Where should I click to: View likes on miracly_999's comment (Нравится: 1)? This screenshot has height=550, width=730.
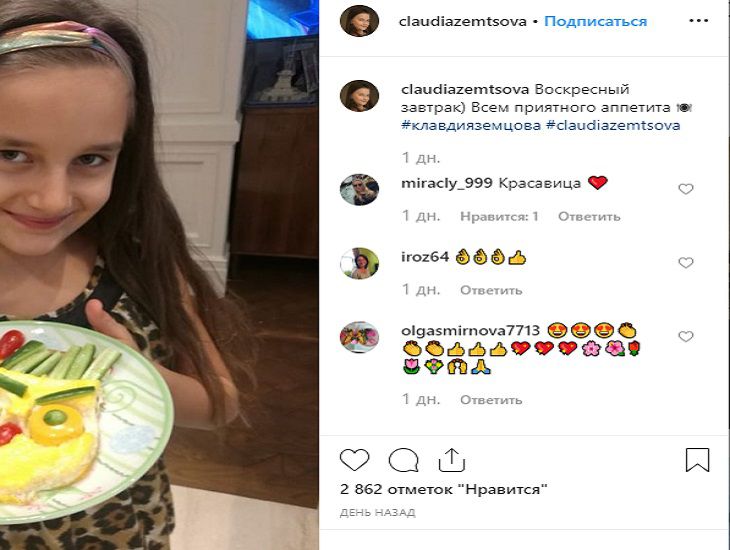tap(499, 217)
